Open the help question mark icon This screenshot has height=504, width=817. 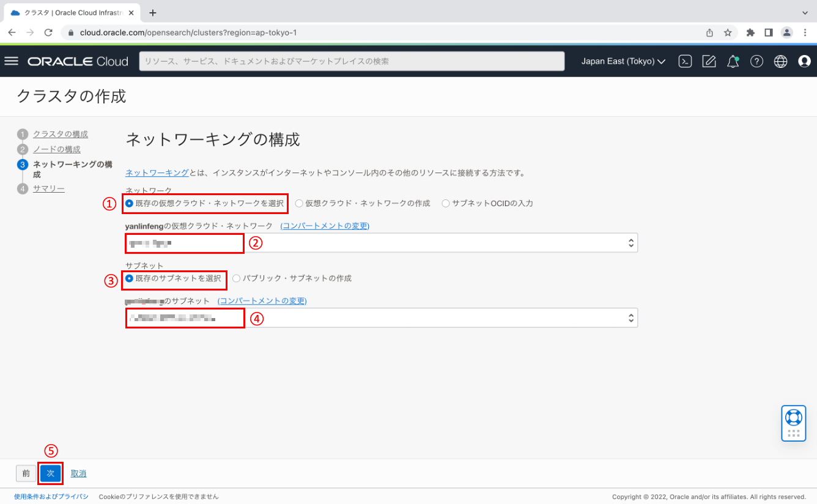[756, 61]
